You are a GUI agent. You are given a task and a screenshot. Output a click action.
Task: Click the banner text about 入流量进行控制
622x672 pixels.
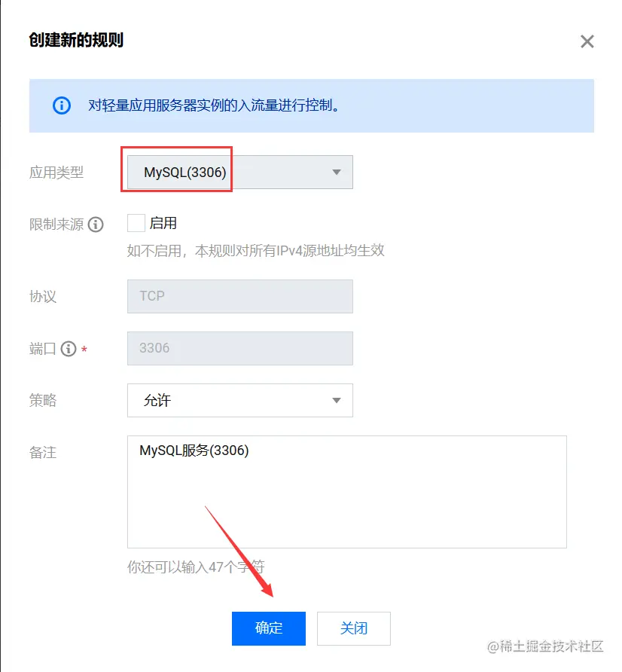coord(214,105)
